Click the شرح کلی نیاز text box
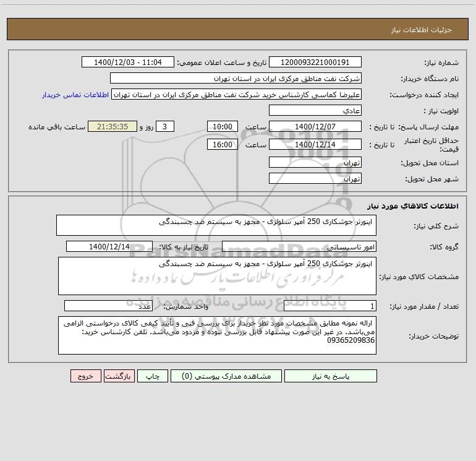The height and width of the screenshot is (461, 476). click(216, 225)
